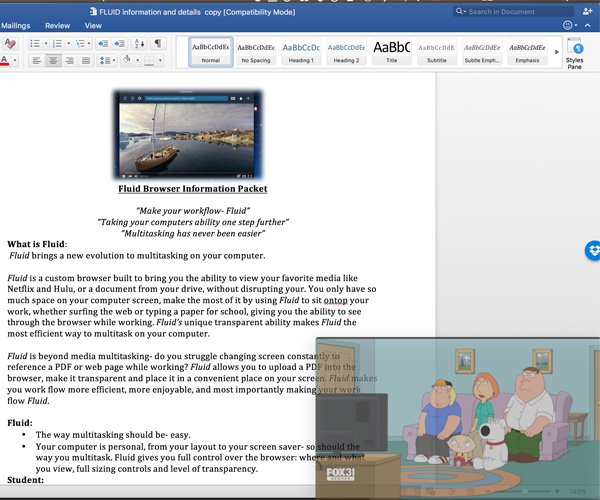This screenshot has height=500, width=600.
Task: Open the Mailings ribbon tab
Action: (16, 26)
